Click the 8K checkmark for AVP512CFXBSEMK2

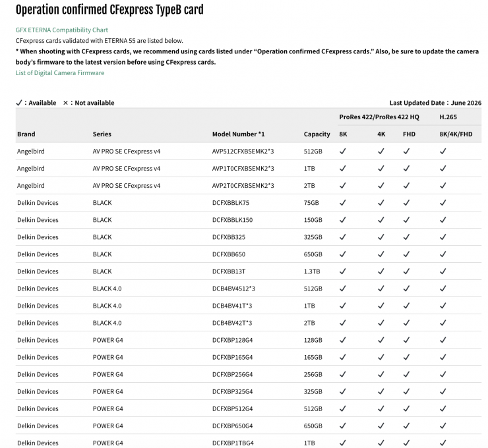click(343, 152)
